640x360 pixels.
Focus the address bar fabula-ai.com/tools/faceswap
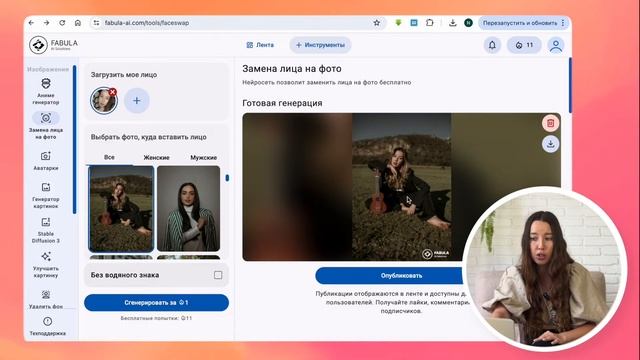click(x=237, y=23)
